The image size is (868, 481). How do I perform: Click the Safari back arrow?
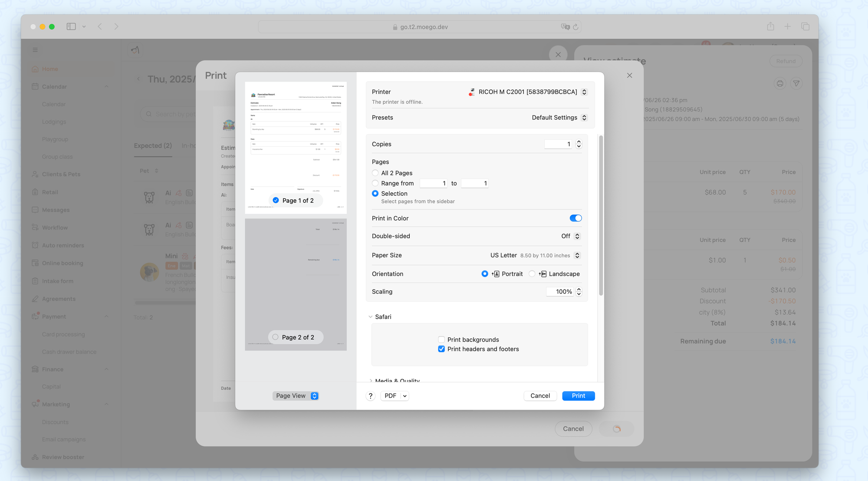coord(100,26)
